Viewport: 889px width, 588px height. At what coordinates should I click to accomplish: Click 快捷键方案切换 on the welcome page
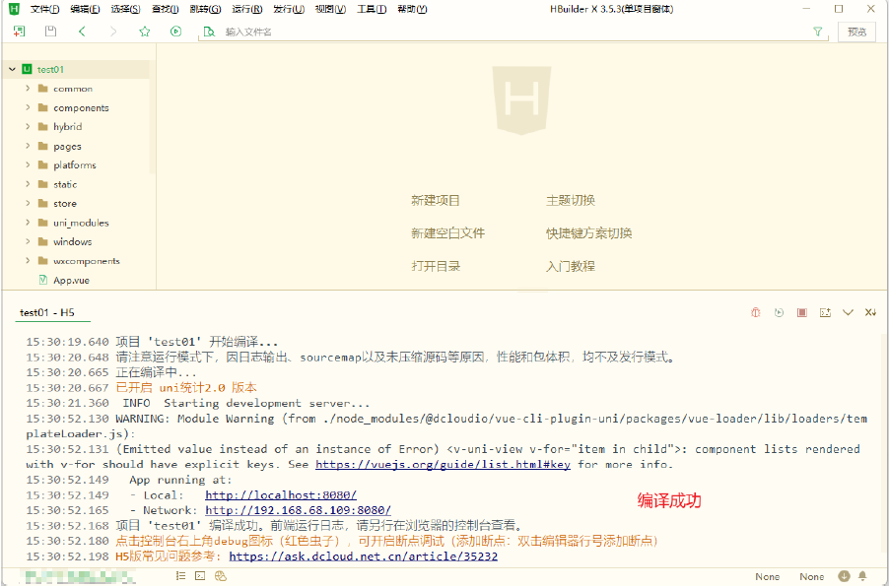point(589,232)
